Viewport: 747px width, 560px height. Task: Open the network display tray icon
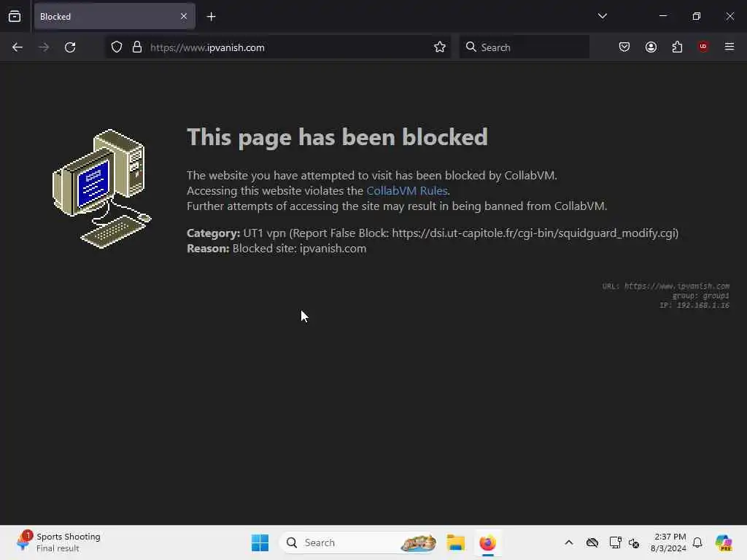615,542
